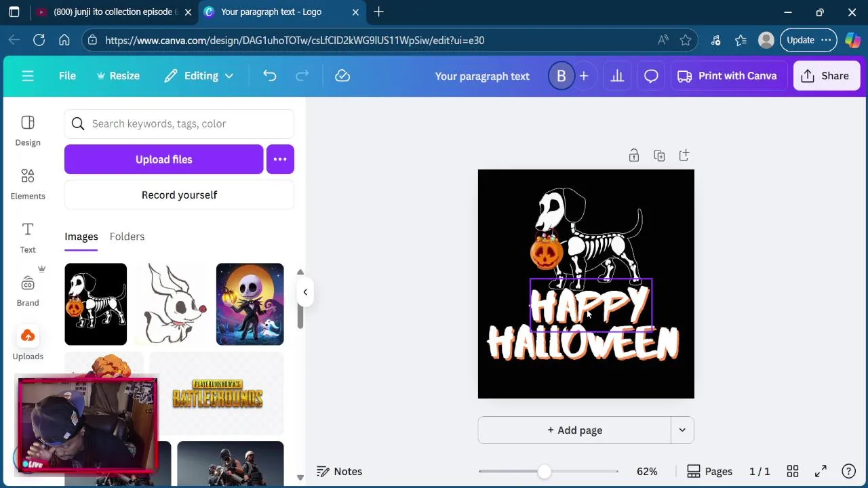This screenshot has height=488, width=868.
Task: Click the 62% zoom percentage
Action: point(647,472)
